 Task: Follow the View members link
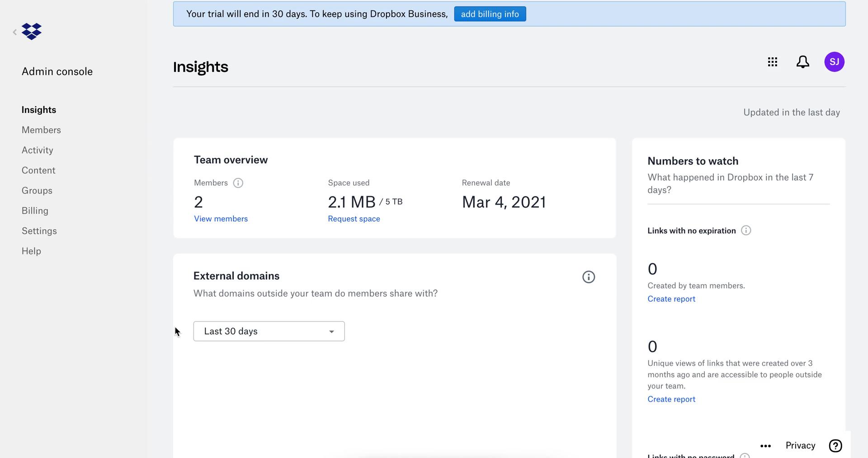coord(221,219)
